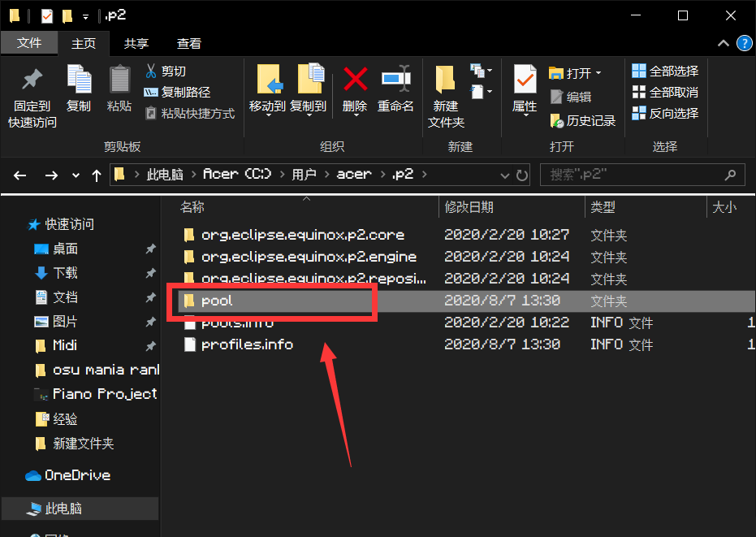Select the profiles.info file
Screen dimensions: 756x537
(247, 344)
